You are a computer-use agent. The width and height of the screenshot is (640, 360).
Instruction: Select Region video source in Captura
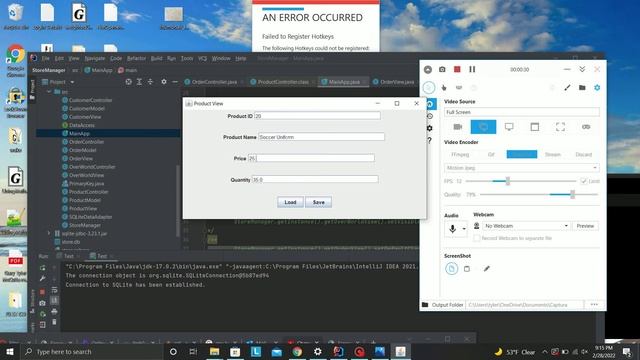(560, 127)
